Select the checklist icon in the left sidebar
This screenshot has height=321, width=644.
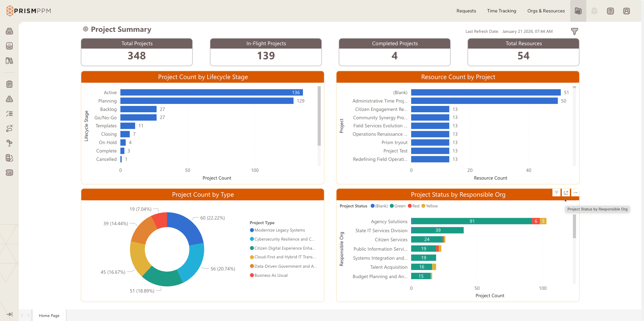9,114
